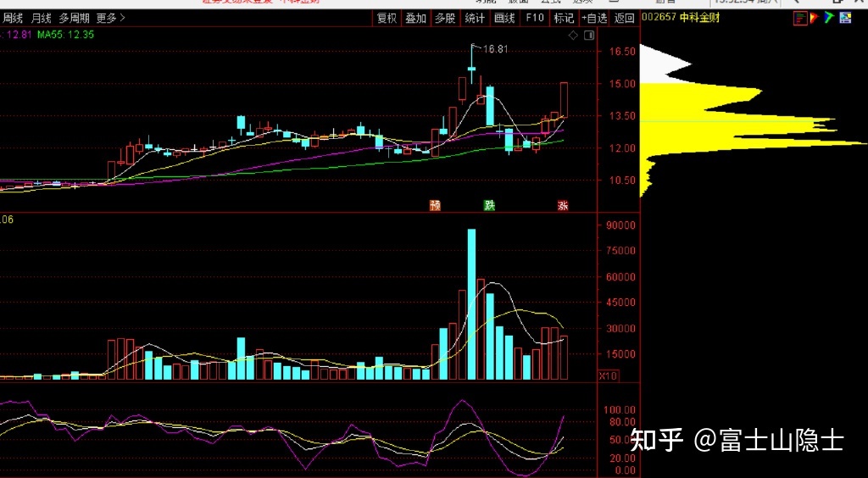This screenshot has width=868, height=478.
Task: Select the tallest cyan volume bar
Action: click(x=471, y=304)
